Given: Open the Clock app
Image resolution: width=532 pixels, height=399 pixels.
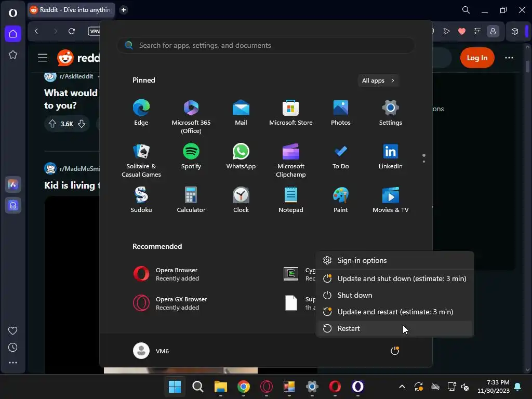Looking at the screenshot, I should (x=241, y=200).
